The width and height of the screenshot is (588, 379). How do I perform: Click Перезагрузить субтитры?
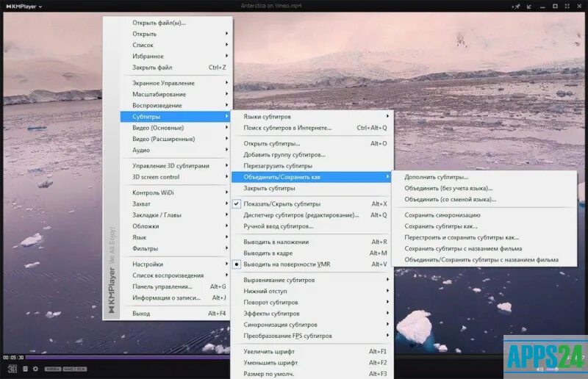tap(313, 166)
